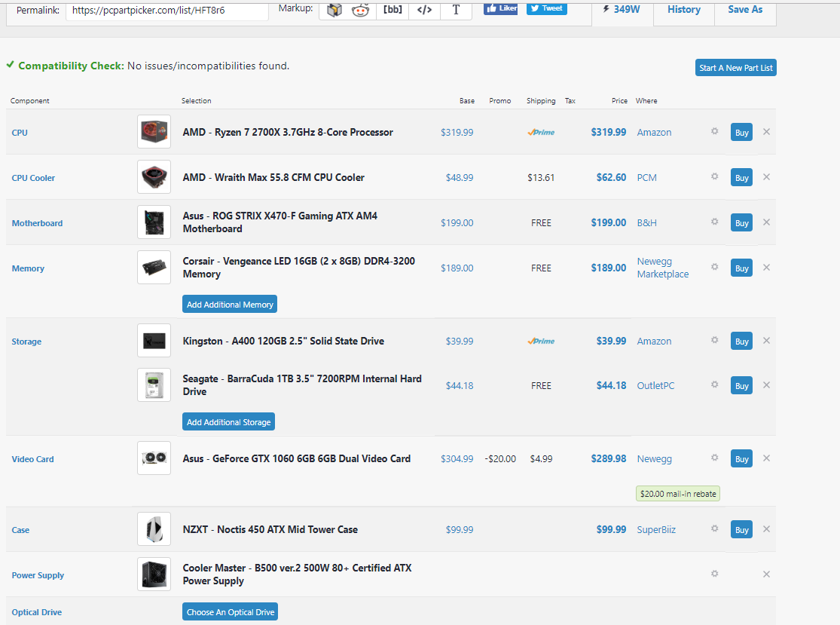Image resolution: width=840 pixels, height=625 pixels.
Task: Buy the ROG STRIX motherboard from B&H
Action: click(741, 222)
